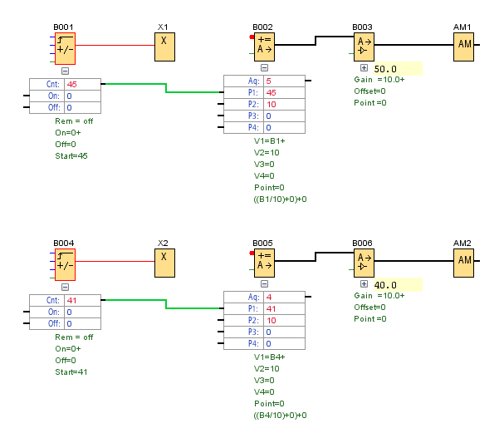Select the black wire from B003 to AM1
The height and width of the screenshot is (433, 504).
click(x=413, y=45)
